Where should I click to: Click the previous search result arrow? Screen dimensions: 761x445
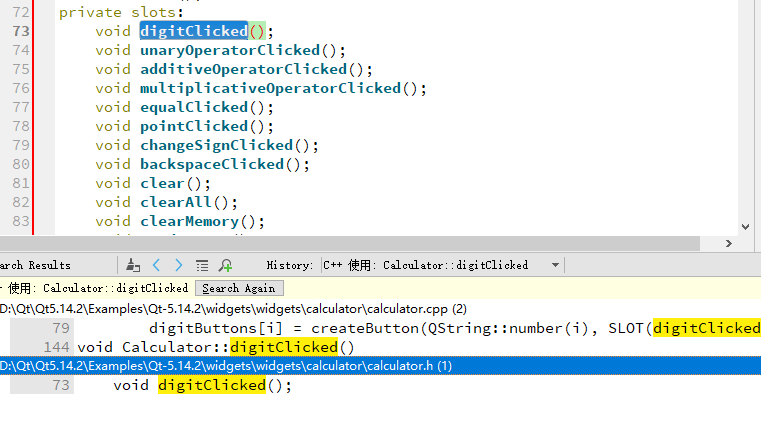[156, 265]
